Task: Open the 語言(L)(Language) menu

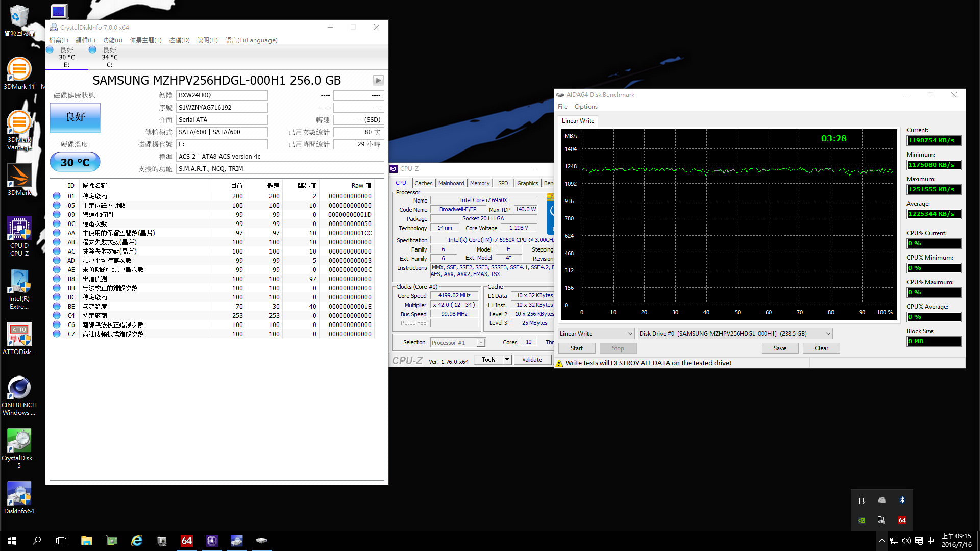Action: pos(251,40)
